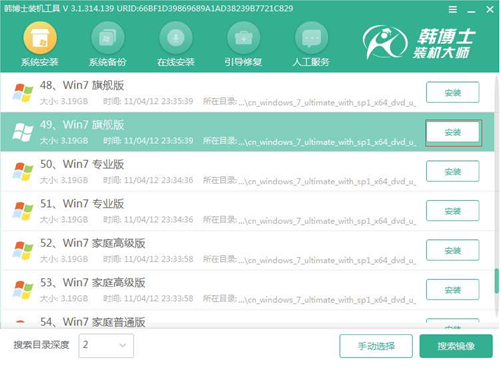Viewport: 502px width, 369px height.
Task: Click Windows flag icon for item 50
Action: click(x=23, y=172)
